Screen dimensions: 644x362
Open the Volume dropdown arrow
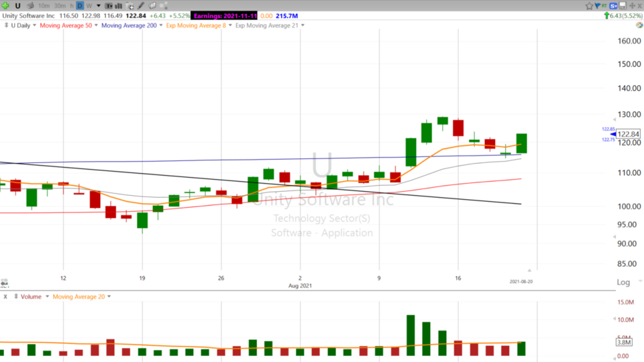pos(47,297)
